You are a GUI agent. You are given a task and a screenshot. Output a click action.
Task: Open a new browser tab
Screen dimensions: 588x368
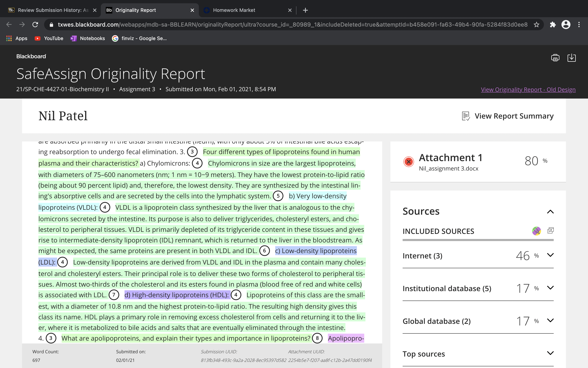305,10
